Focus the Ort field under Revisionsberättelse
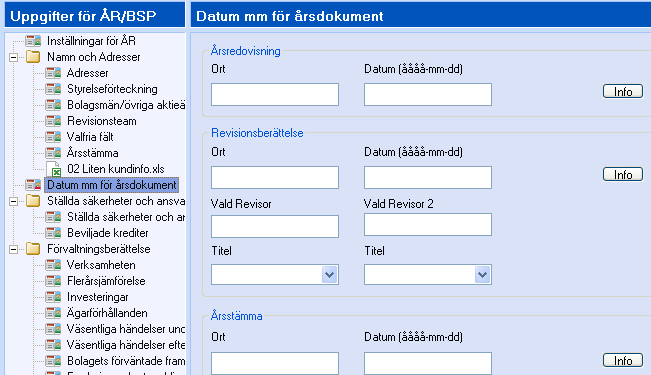 pos(275,177)
